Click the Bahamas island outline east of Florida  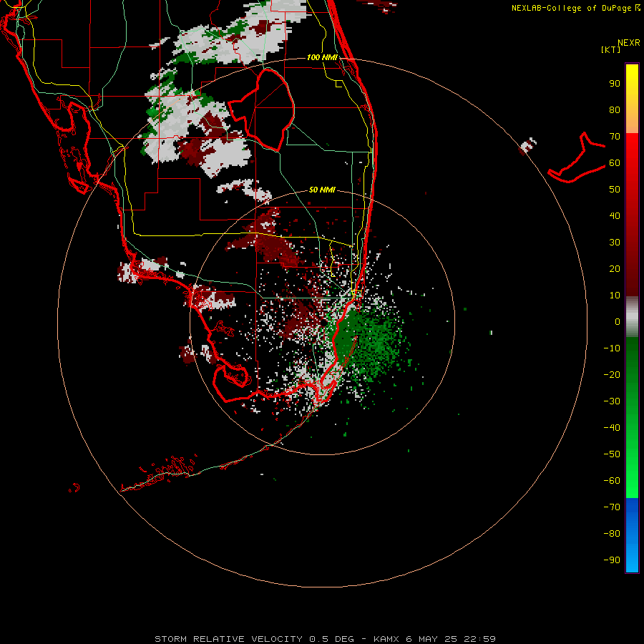[577, 158]
